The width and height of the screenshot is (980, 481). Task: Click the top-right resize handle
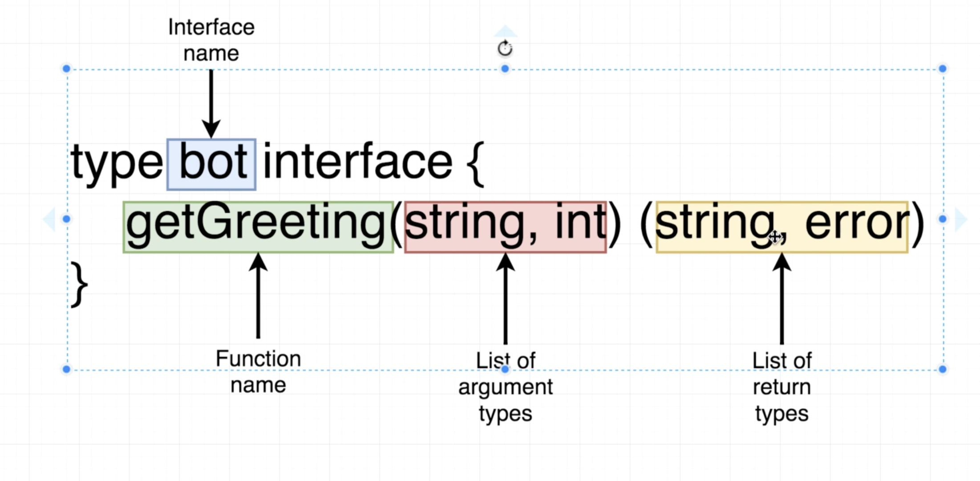942,69
